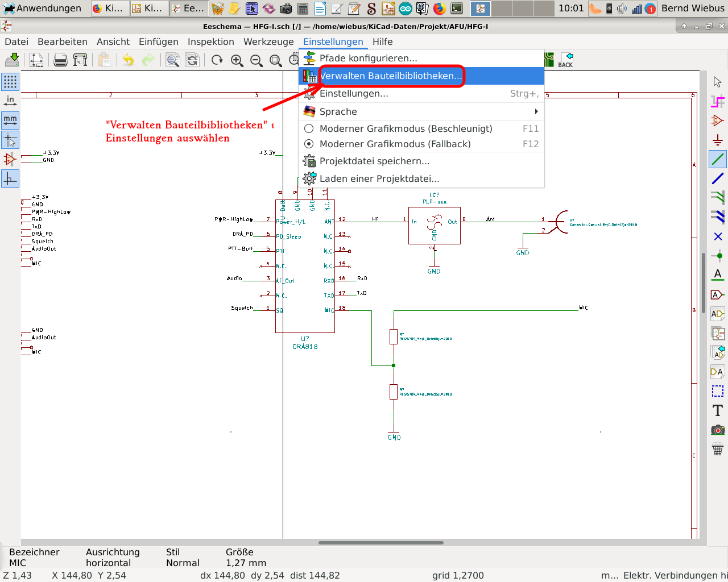This screenshot has height=582, width=728.
Task: Switch units to inches
Action: 10,101
